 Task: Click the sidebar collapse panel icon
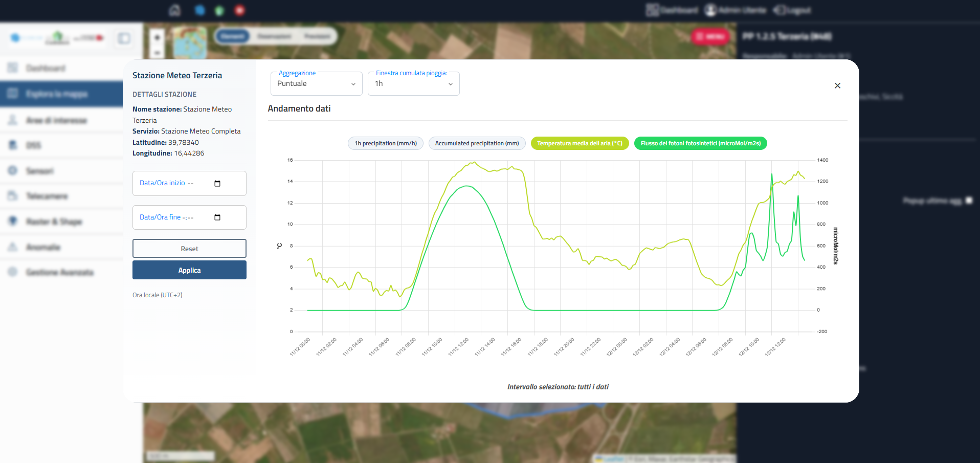124,38
